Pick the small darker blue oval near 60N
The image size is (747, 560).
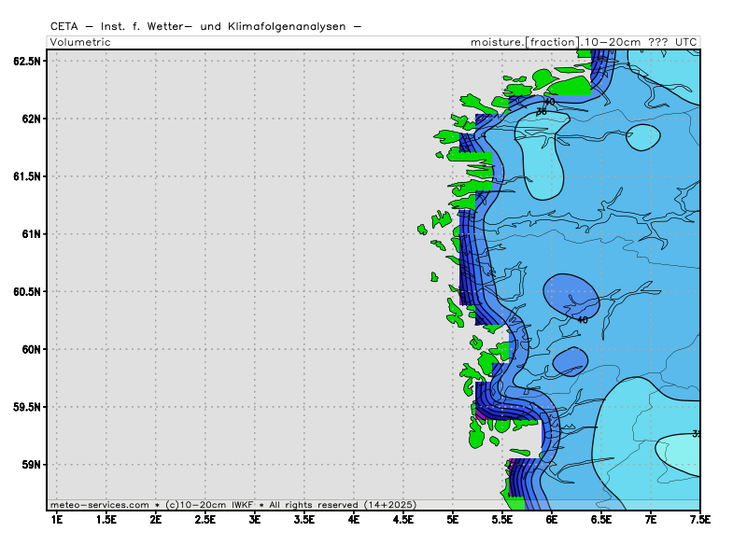(x=570, y=360)
